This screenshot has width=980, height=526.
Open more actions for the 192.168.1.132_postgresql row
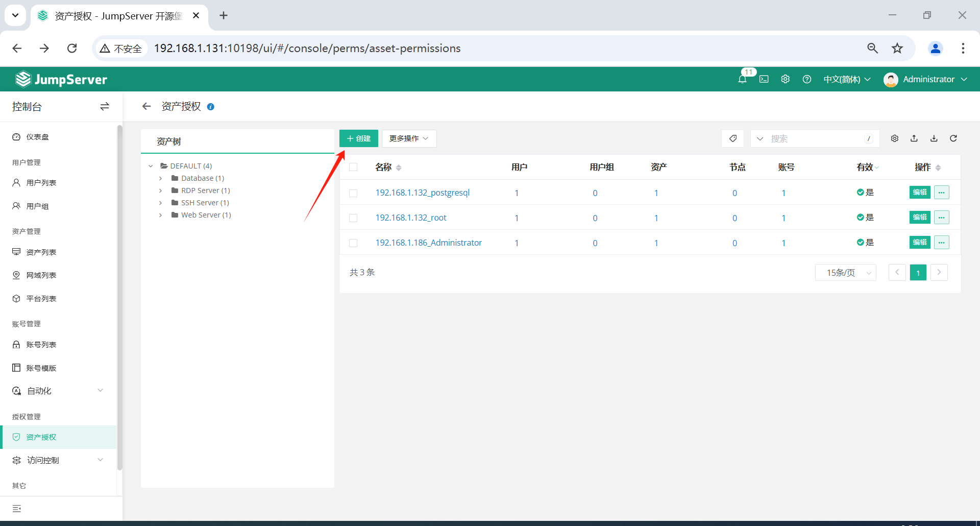coord(941,193)
